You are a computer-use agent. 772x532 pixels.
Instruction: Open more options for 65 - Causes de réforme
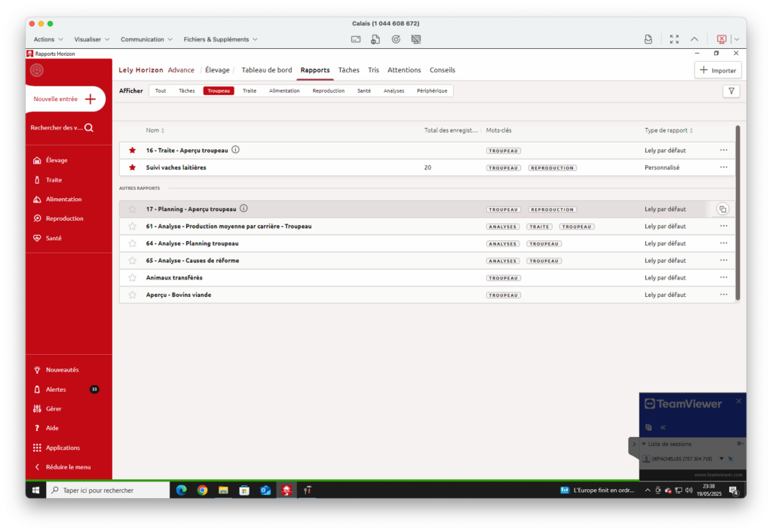pos(723,260)
